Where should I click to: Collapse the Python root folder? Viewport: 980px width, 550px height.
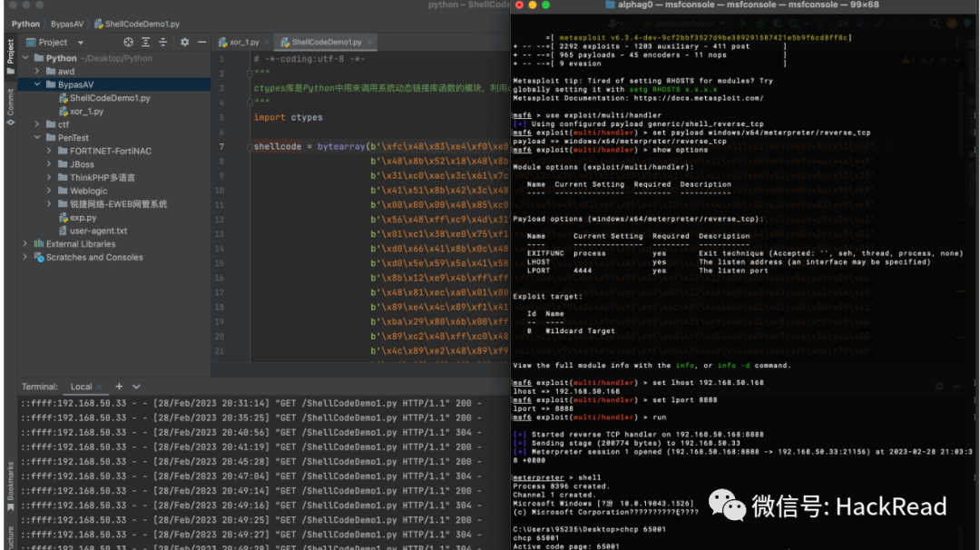25,58
